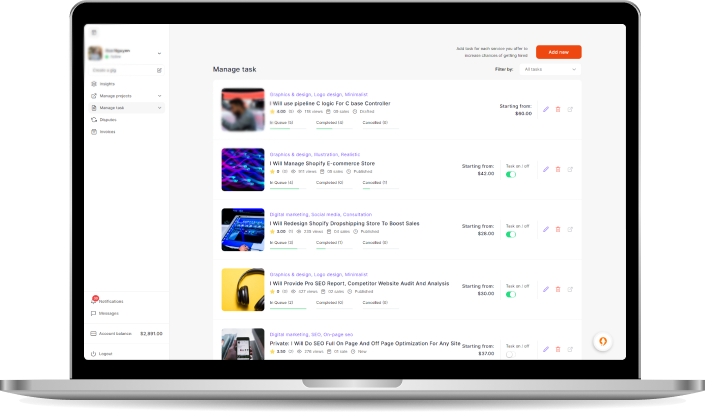Disable the Pro SEO Report task switch
This screenshot has height=413, width=705.
click(x=510, y=295)
